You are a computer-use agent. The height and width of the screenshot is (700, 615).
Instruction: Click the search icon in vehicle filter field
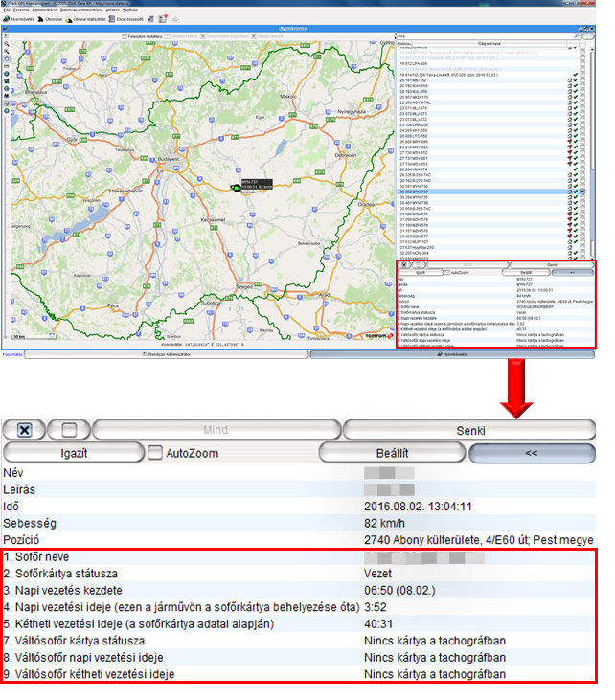click(576, 36)
